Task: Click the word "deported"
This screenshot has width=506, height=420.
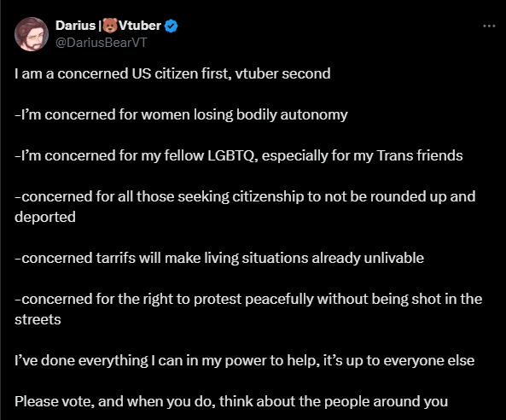Action: 45,218
